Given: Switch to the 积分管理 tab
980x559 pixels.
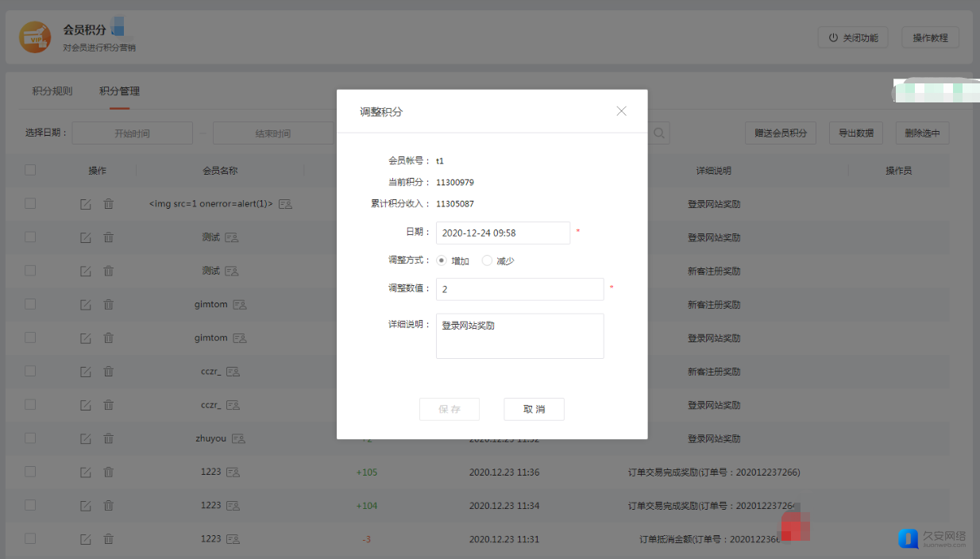Looking at the screenshot, I should click(x=119, y=91).
